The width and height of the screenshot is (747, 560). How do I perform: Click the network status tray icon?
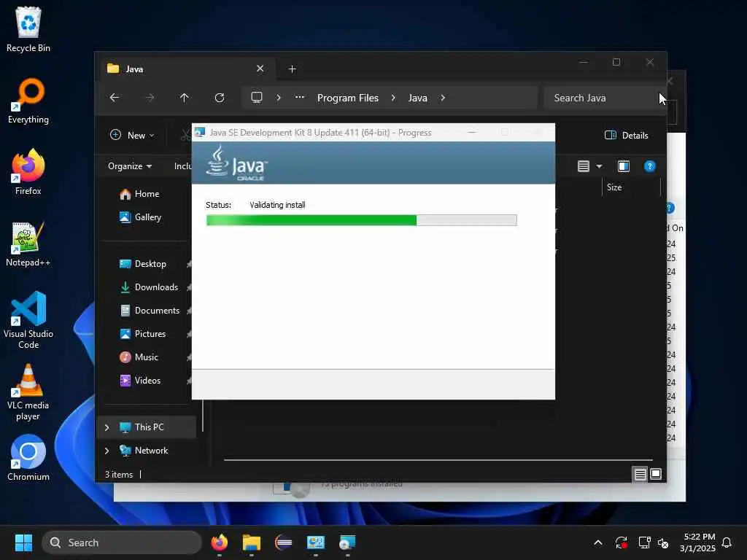point(645,542)
